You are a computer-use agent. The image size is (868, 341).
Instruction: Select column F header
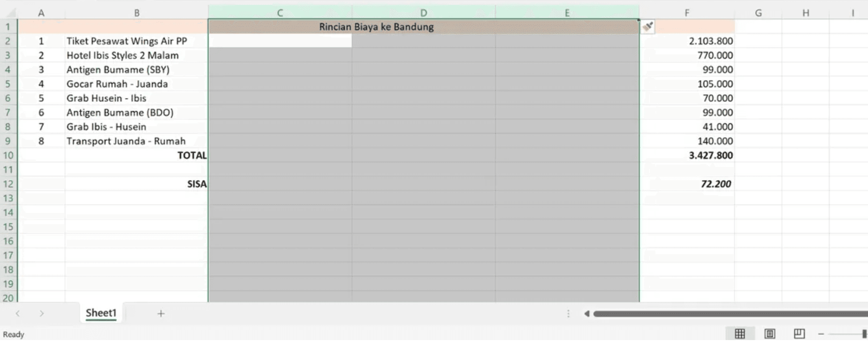click(687, 13)
